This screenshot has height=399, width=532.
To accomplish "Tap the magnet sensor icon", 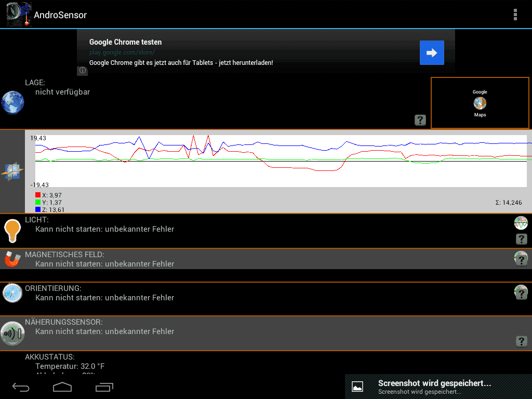I will pyautogui.click(x=12, y=259).
